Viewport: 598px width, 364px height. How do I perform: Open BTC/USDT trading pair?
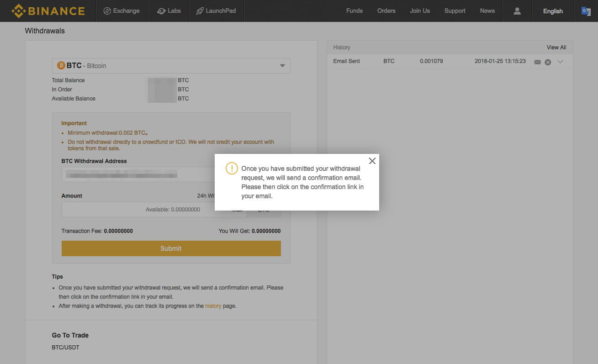point(66,348)
